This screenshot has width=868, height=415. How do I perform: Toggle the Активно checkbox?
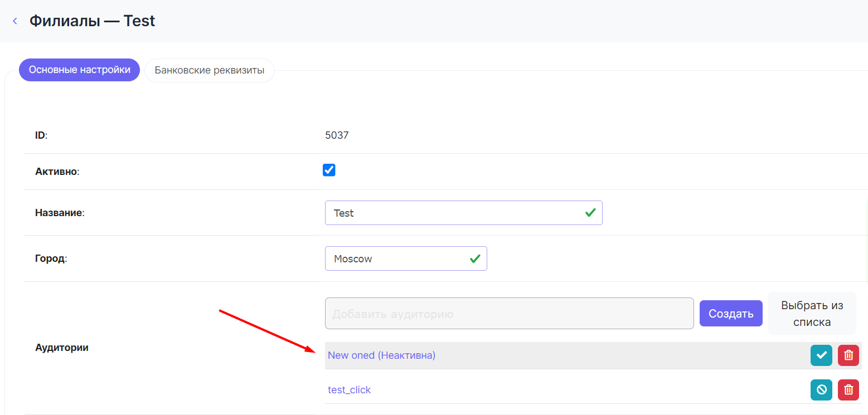(x=329, y=170)
